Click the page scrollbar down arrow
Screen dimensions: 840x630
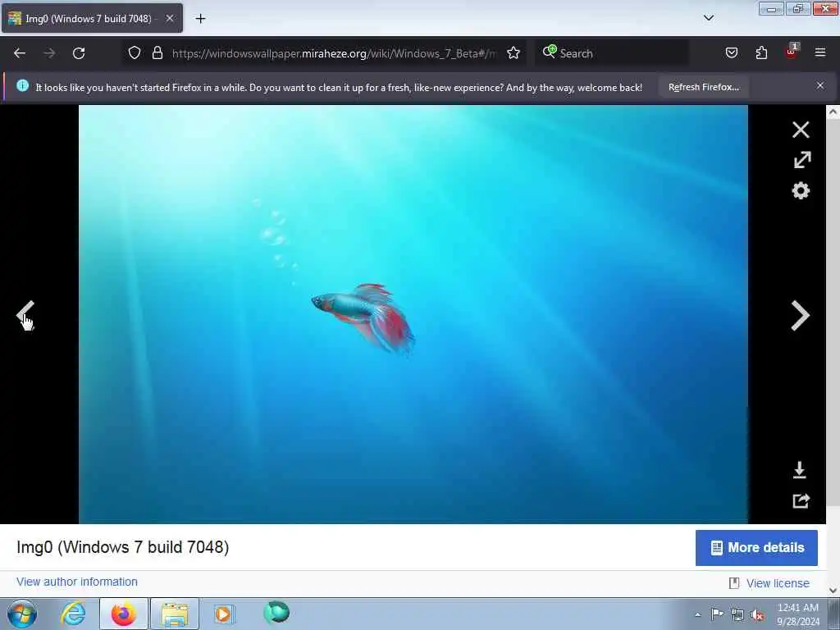point(833,591)
